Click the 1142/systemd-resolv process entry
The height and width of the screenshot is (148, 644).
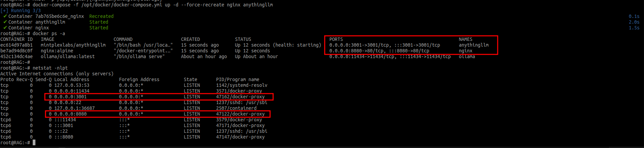[x=242, y=85]
